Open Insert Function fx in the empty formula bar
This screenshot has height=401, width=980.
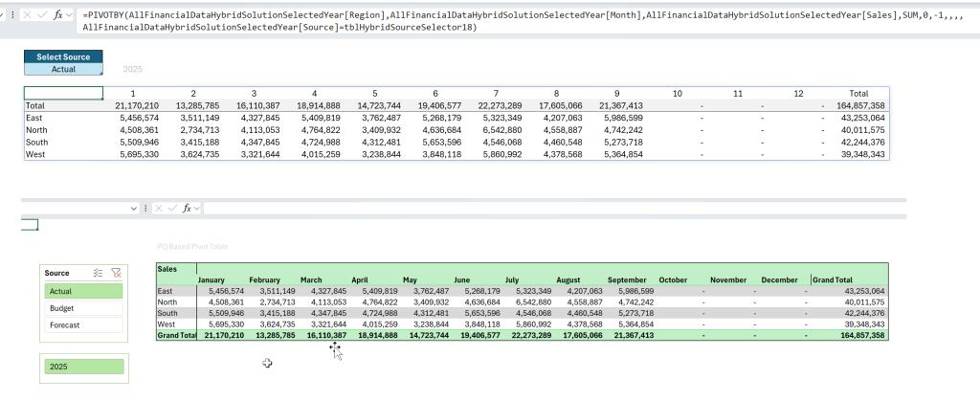pos(187,208)
